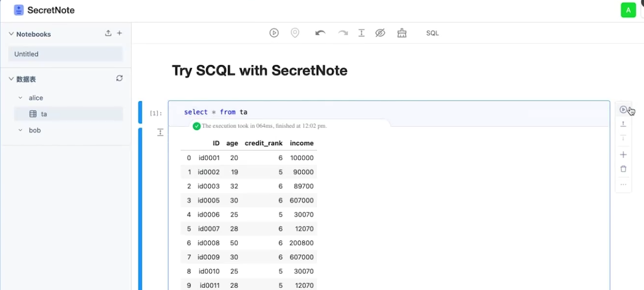Screen dimensions: 644x290
Task: Upload a notebook using the upload icon
Action: click(x=108, y=33)
